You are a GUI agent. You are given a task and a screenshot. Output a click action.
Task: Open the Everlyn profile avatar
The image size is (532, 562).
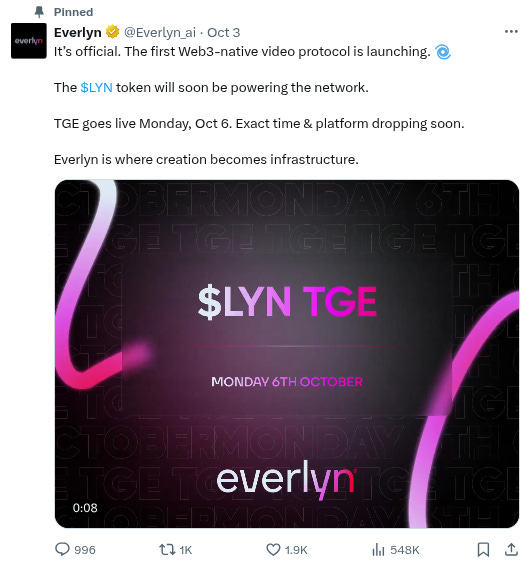(x=29, y=41)
